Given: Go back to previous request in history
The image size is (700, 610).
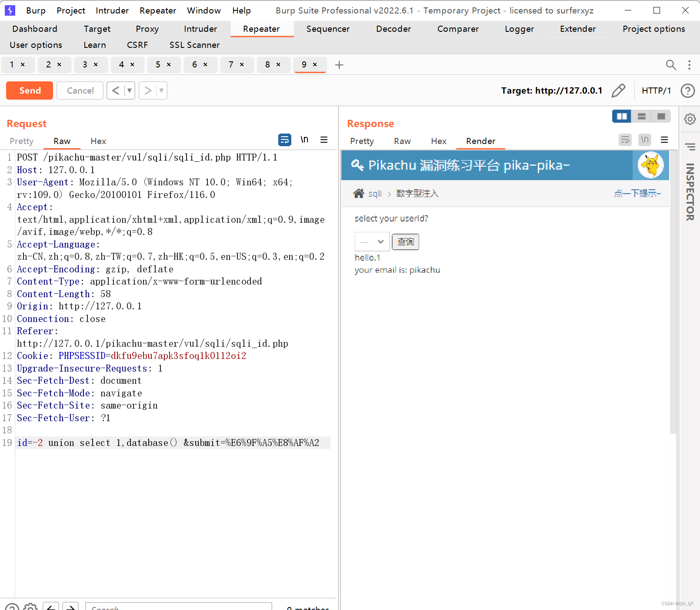Looking at the screenshot, I should point(115,90).
